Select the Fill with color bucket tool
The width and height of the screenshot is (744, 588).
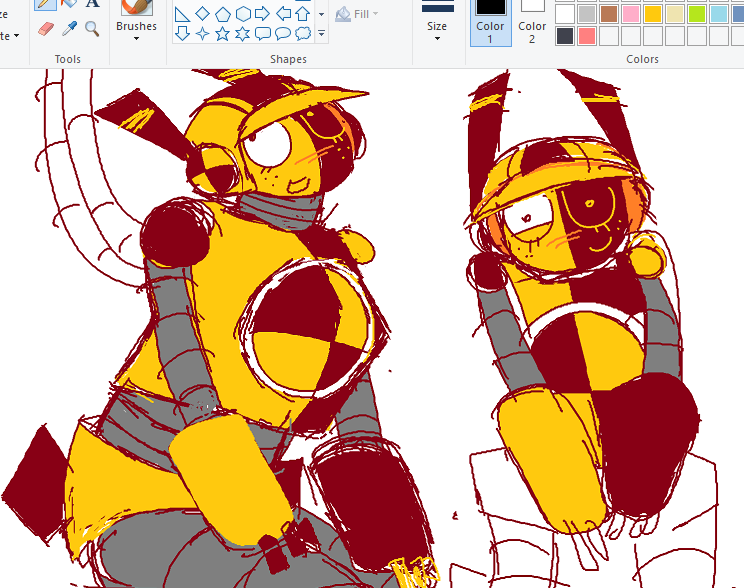[x=69, y=4]
